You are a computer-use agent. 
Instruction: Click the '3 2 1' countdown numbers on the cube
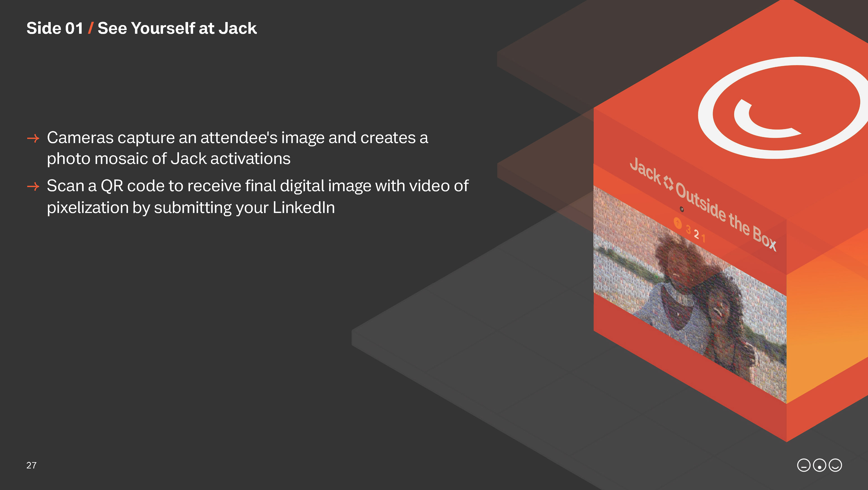pos(696,234)
